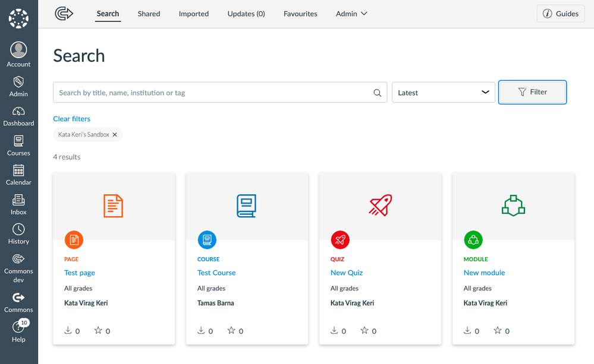Click the COURSE type label
The image size is (594, 364).
(x=208, y=259)
